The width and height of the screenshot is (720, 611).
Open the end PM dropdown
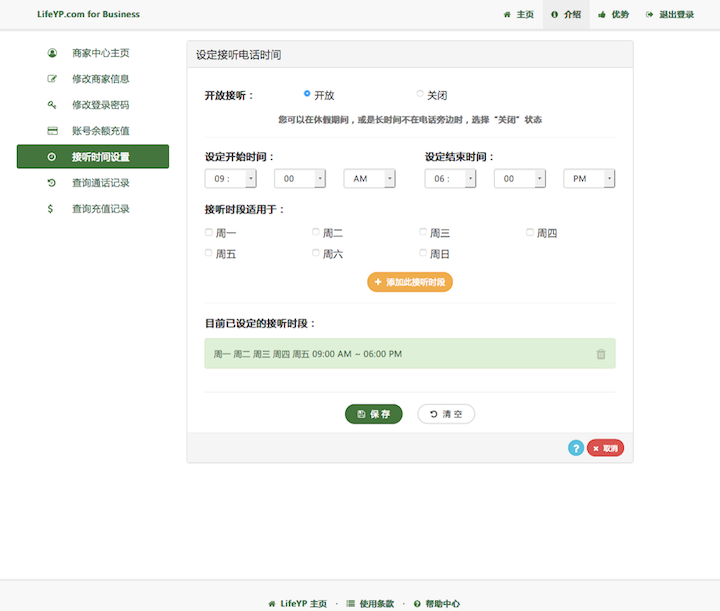(589, 179)
